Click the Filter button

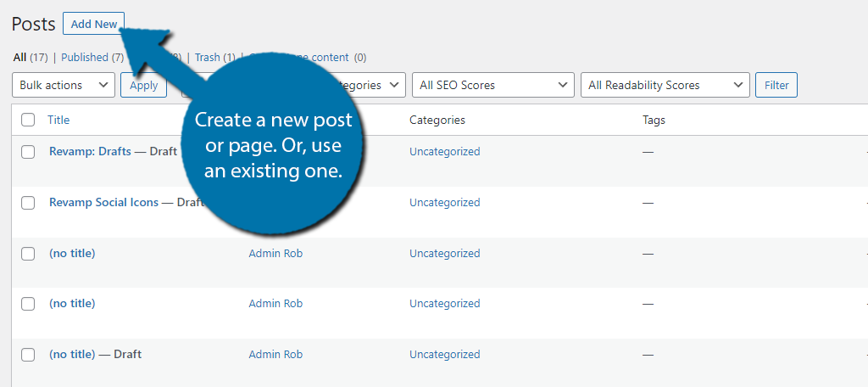[776, 85]
